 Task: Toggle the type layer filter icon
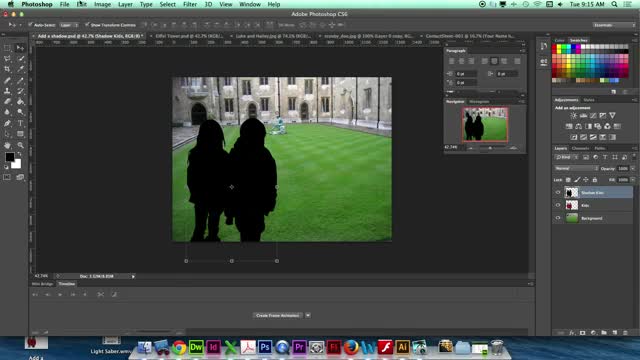pyautogui.click(x=605, y=157)
